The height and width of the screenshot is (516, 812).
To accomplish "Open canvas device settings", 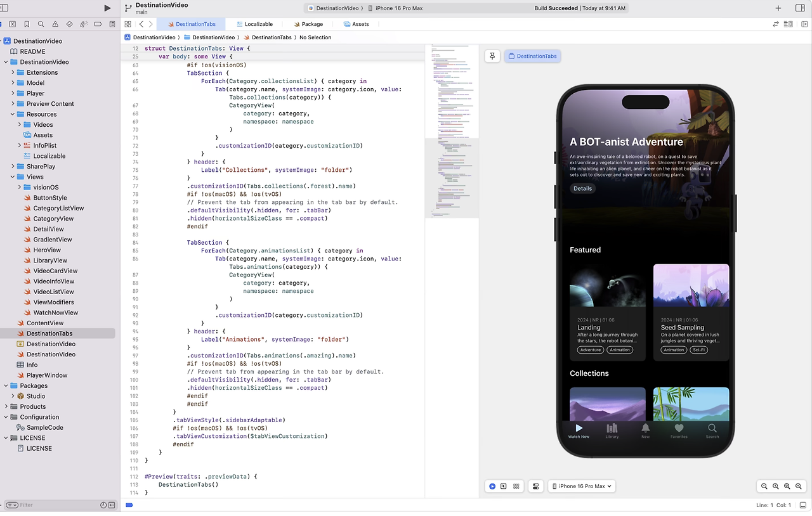I will 536,486.
